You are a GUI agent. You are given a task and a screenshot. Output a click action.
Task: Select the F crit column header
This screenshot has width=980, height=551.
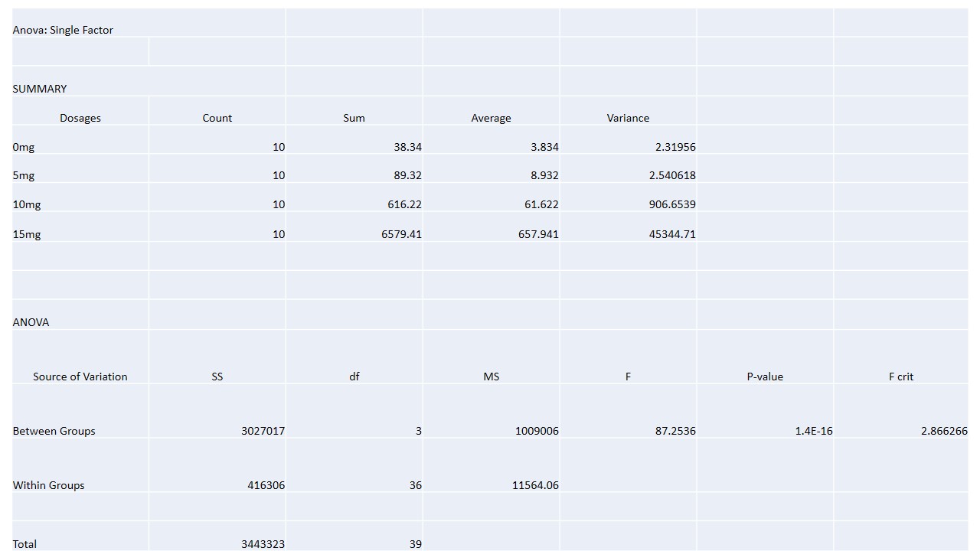(x=901, y=377)
